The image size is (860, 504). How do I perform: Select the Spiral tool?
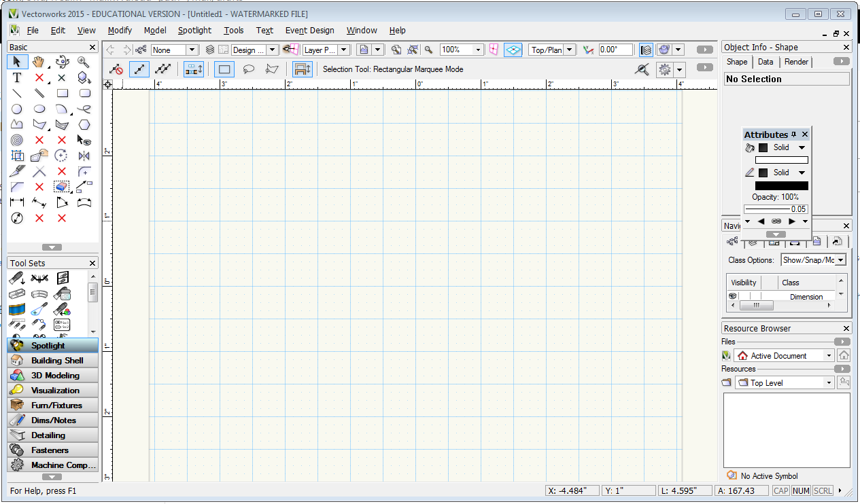[x=17, y=140]
